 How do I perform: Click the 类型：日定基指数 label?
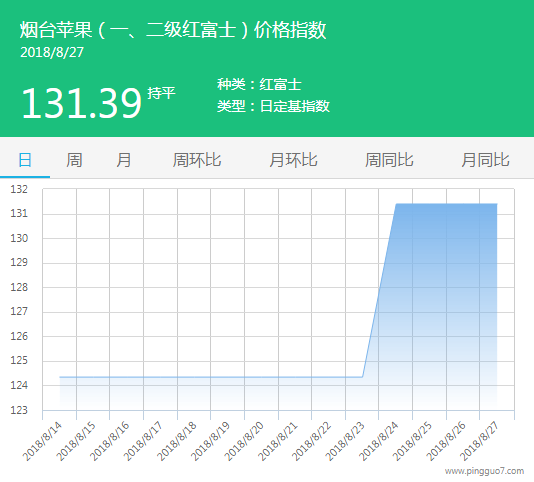pyautogui.click(x=273, y=106)
